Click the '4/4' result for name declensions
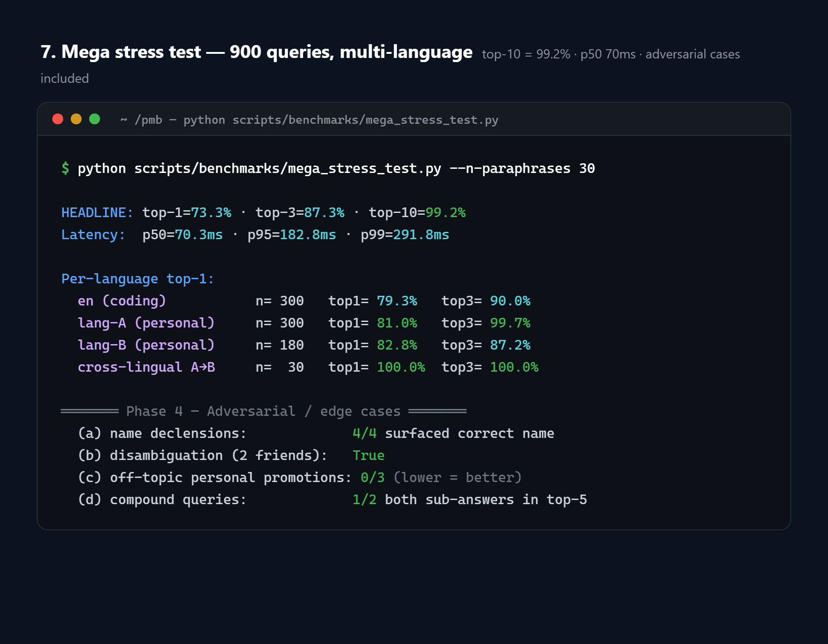828x644 pixels. [x=365, y=433]
